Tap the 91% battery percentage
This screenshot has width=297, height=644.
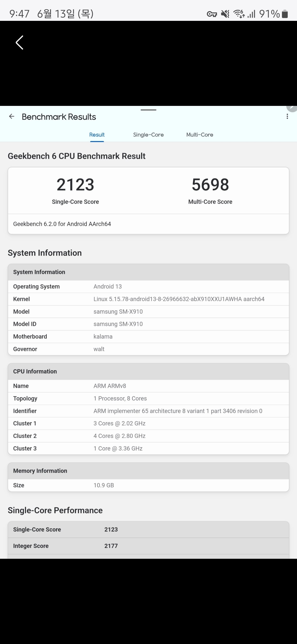pos(269,14)
